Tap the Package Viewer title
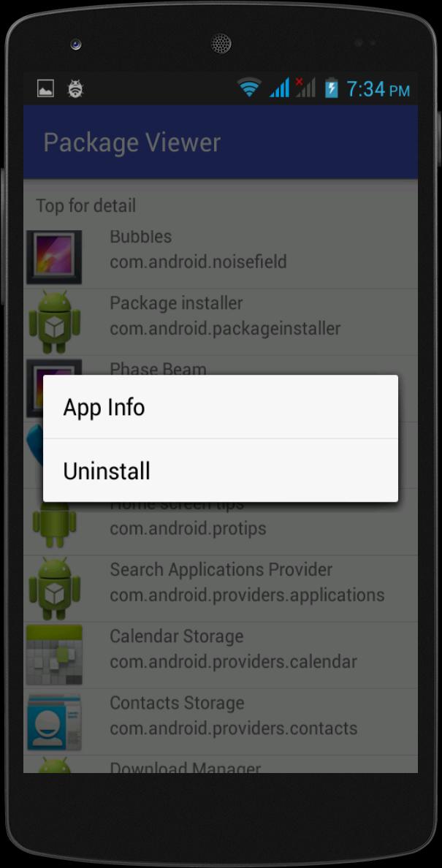Image resolution: width=442 pixels, height=868 pixels. coord(132,142)
